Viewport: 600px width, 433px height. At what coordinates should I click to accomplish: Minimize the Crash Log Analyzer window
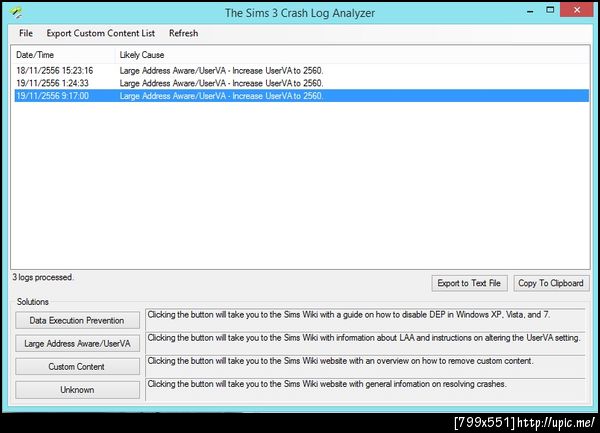[x=530, y=11]
